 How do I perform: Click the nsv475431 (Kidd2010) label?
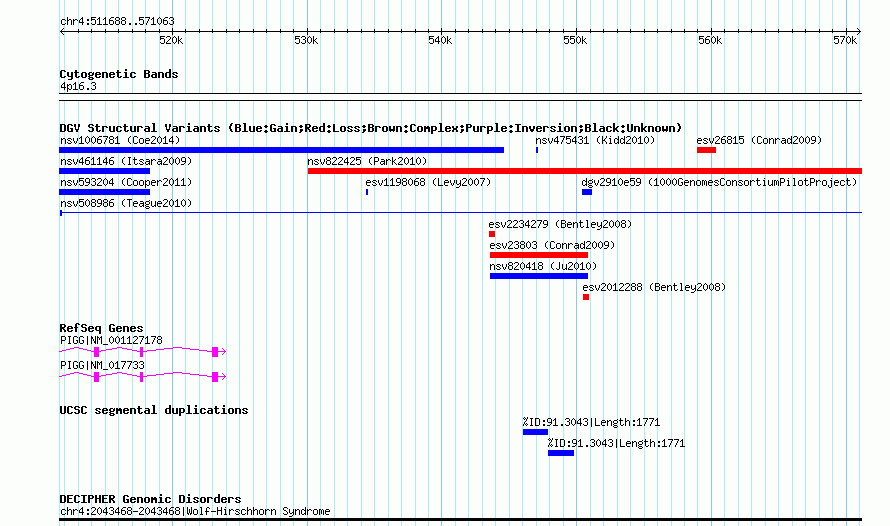(595, 140)
